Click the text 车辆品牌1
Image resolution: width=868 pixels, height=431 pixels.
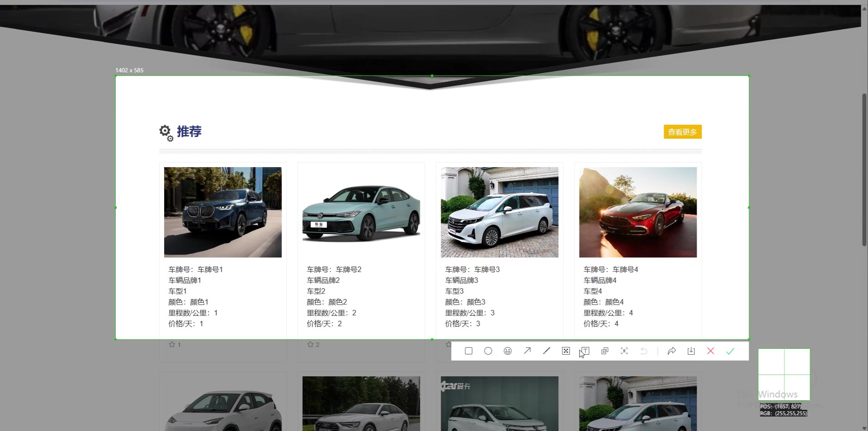click(x=185, y=280)
